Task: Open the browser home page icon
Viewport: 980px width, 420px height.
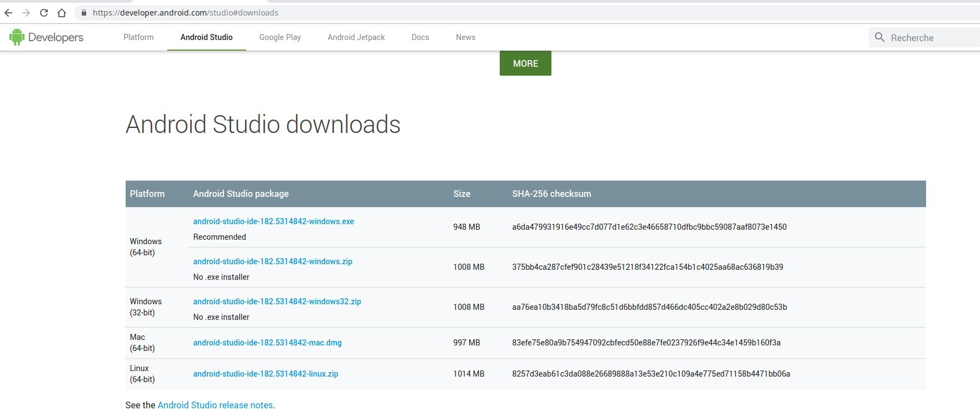Action: pyautogui.click(x=62, y=13)
